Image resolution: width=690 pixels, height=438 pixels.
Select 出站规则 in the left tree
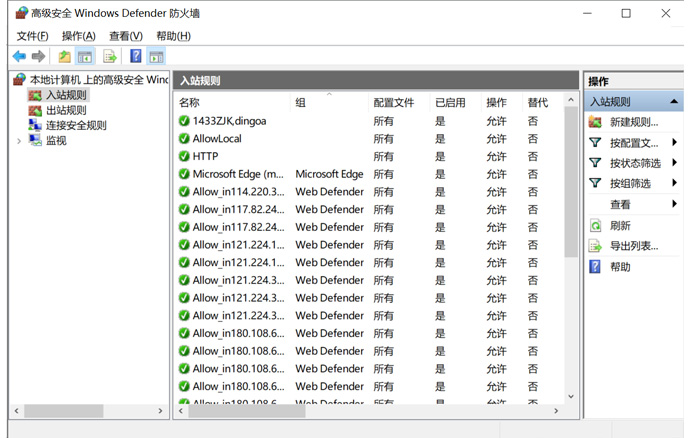pos(66,110)
